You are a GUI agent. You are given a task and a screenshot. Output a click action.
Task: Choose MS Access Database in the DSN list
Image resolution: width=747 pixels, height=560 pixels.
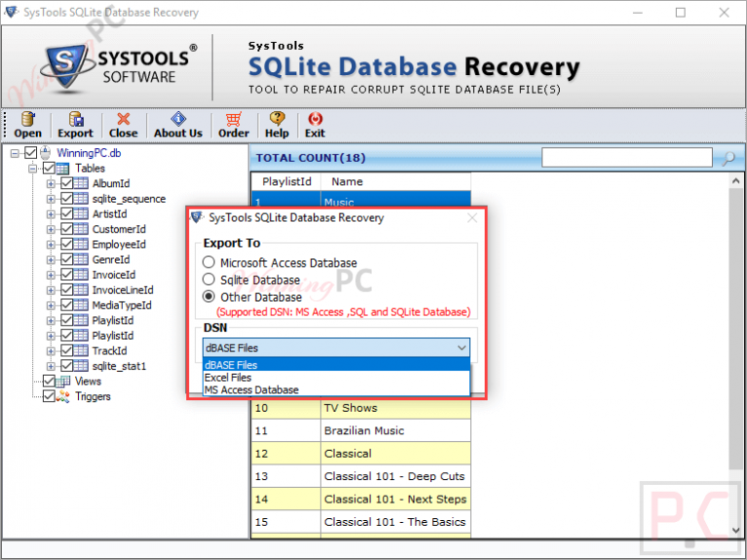tap(336, 390)
